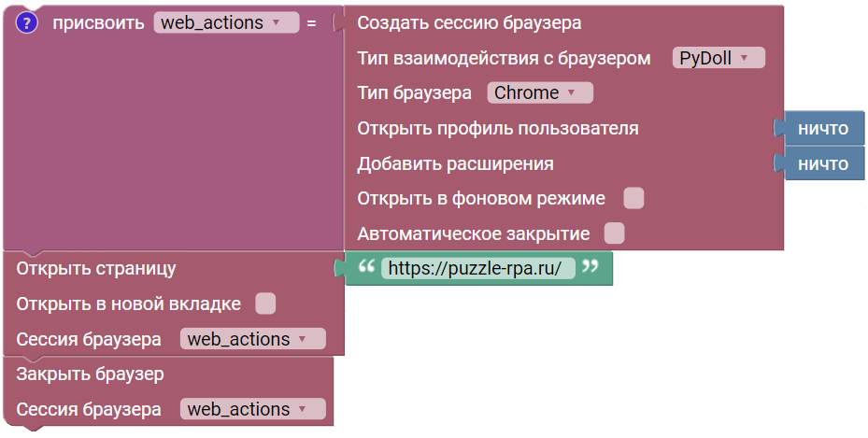
Task: Open the web_actions dropdown under 'Открыть страницу'
Action: (x=252, y=339)
